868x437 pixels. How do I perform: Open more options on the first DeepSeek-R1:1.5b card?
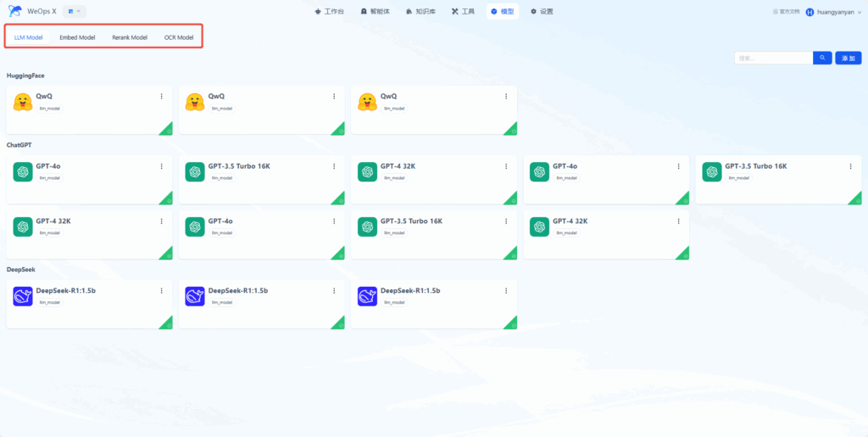tap(162, 291)
